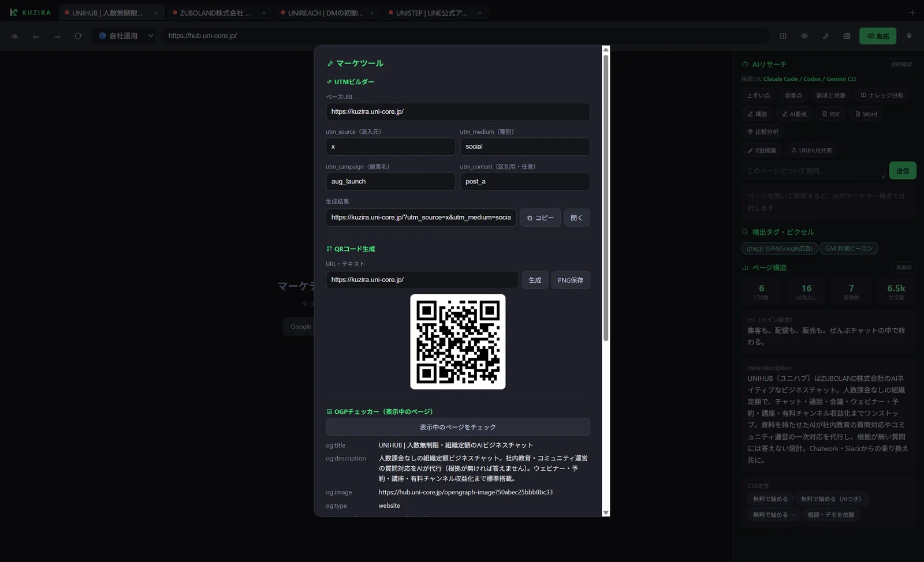Toggle the eye icon in the toolbar
Viewport: 924px width, 562px height.
point(804,36)
